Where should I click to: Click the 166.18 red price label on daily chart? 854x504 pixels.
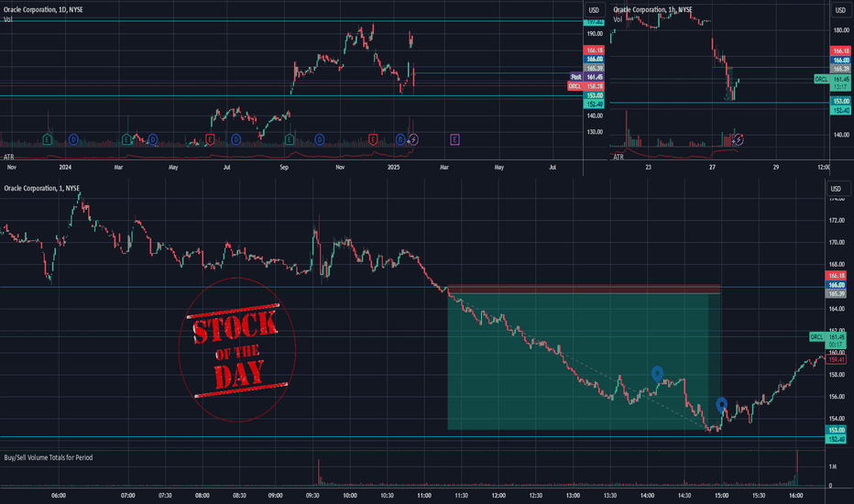[594, 50]
